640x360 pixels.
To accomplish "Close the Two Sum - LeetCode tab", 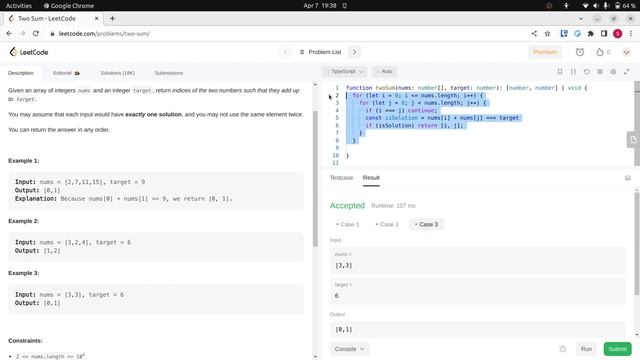I will 96,18.
